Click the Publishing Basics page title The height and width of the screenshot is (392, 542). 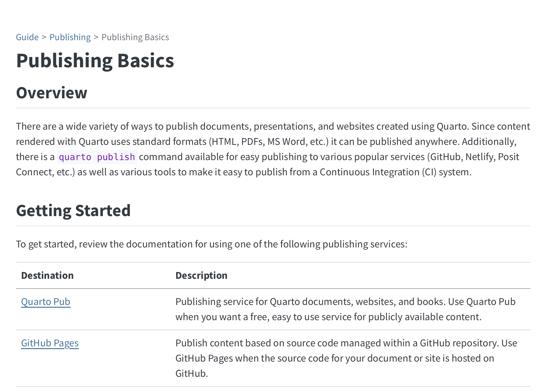[95, 61]
